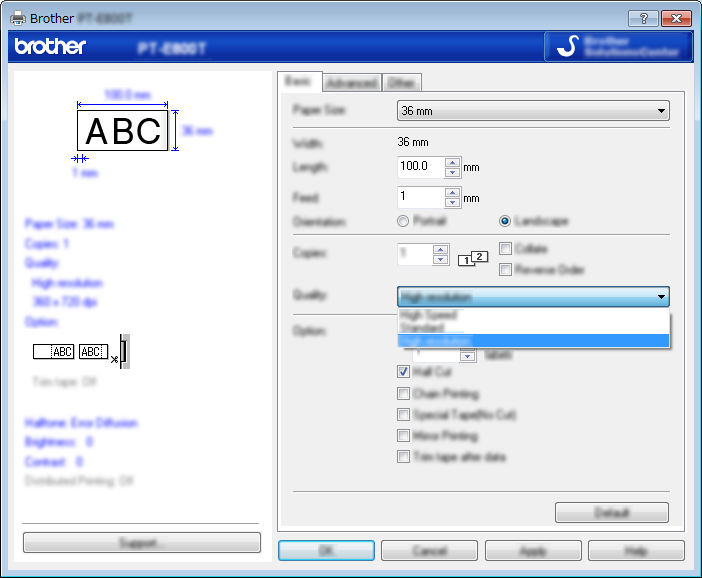The width and height of the screenshot is (702, 578).
Task: Switch to the Basic tab
Action: tap(299, 81)
